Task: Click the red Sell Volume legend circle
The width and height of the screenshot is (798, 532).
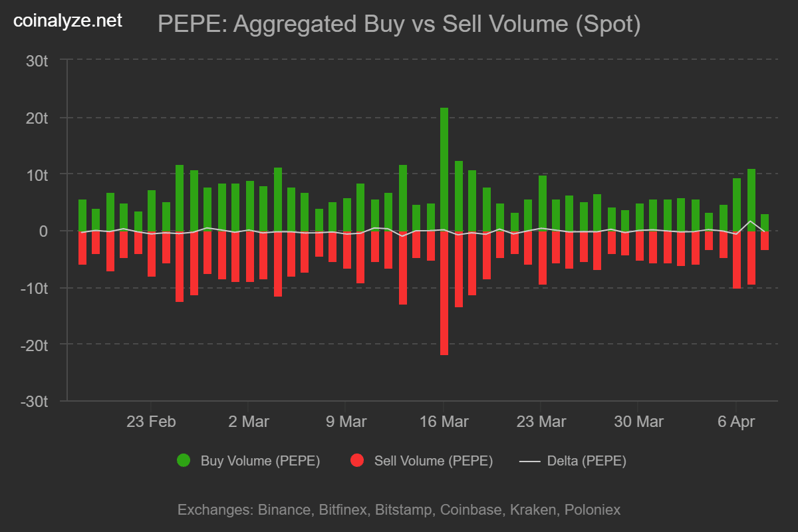Action: (357, 460)
